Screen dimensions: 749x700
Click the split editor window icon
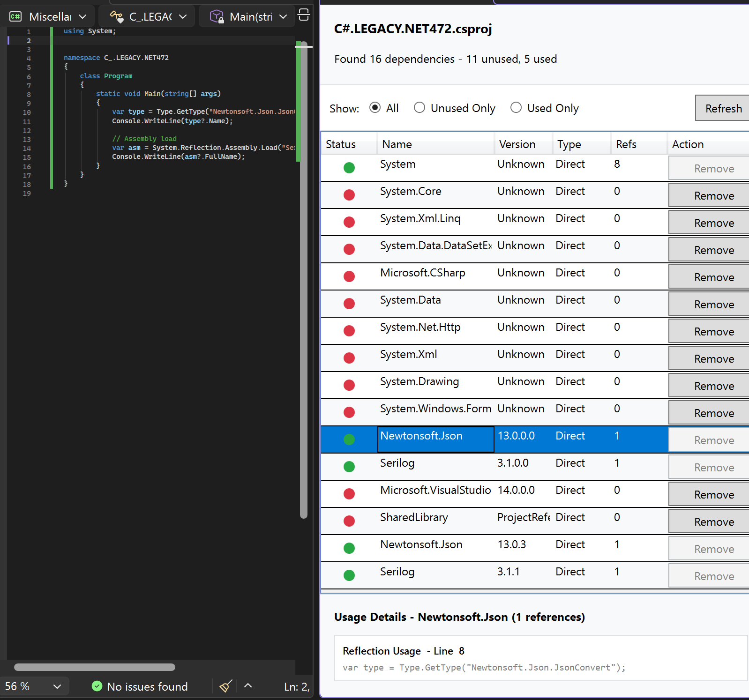304,15
